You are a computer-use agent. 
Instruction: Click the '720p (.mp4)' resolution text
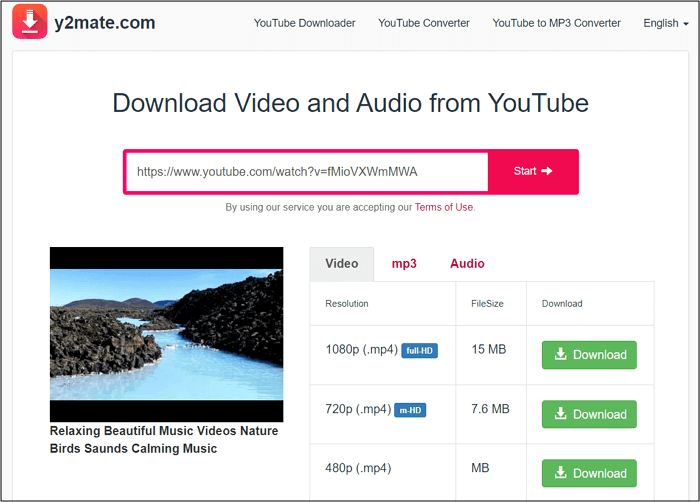358,409
